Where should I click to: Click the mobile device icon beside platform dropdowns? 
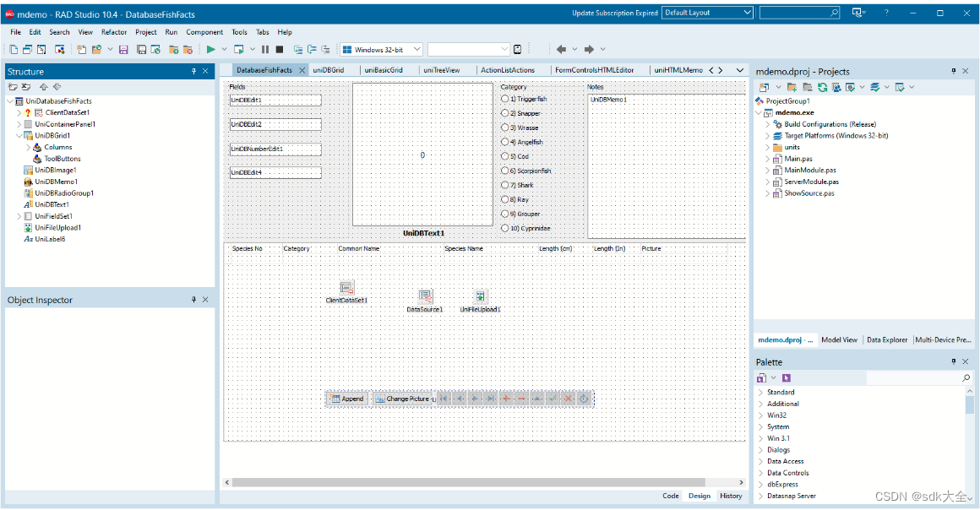(x=518, y=49)
